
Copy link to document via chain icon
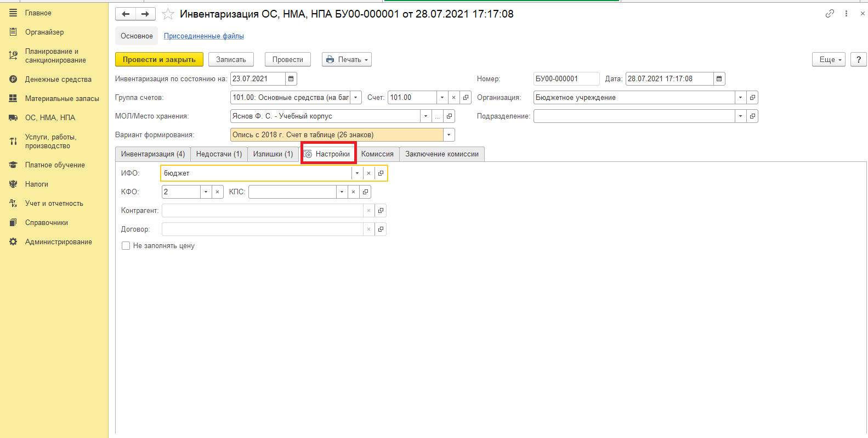pyautogui.click(x=830, y=14)
